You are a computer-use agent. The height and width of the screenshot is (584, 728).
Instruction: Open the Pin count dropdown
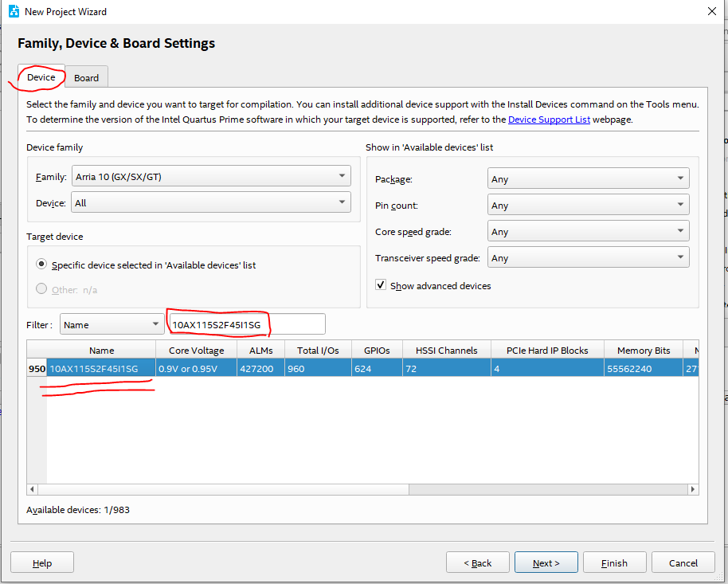pos(588,206)
